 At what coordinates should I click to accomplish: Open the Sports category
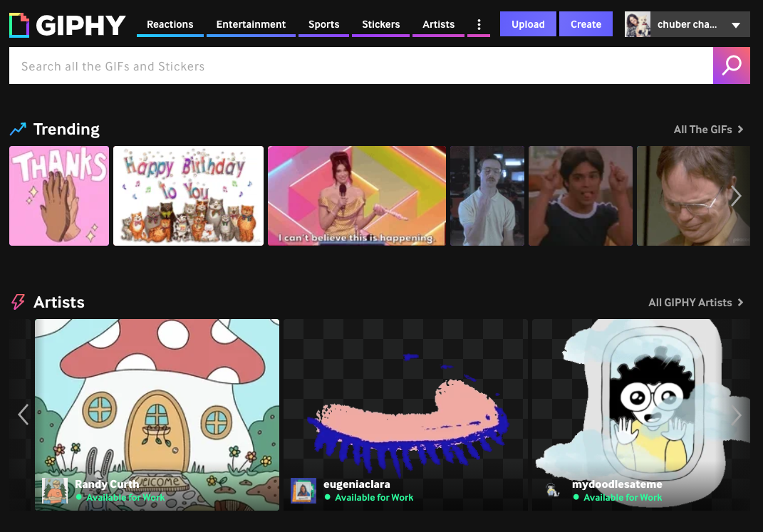coord(323,24)
